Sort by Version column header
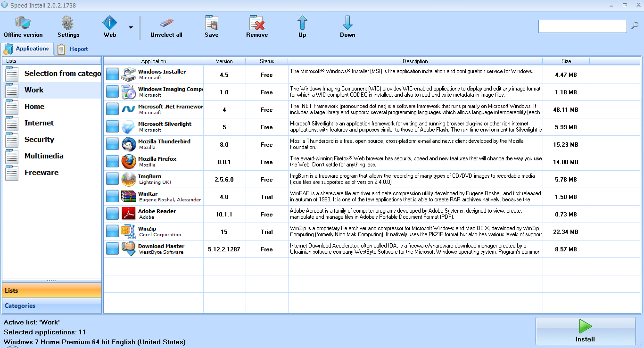The image size is (644, 348). (224, 61)
